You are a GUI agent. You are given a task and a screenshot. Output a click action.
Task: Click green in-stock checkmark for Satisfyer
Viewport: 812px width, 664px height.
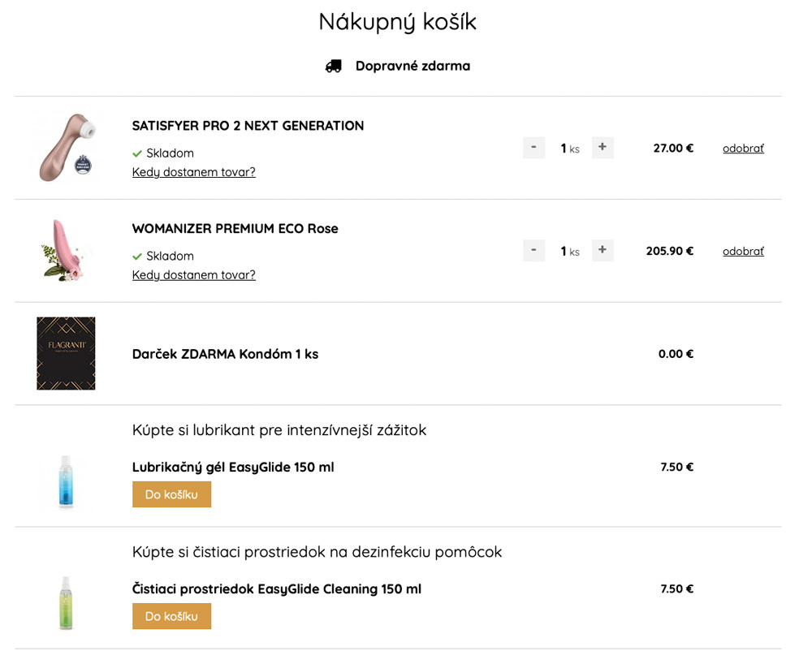click(x=137, y=153)
